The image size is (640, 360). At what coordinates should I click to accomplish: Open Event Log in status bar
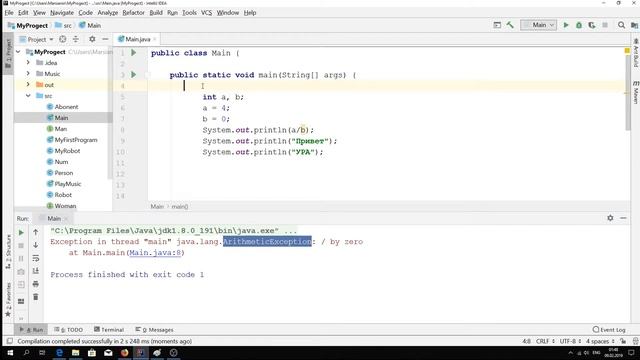coord(609,330)
